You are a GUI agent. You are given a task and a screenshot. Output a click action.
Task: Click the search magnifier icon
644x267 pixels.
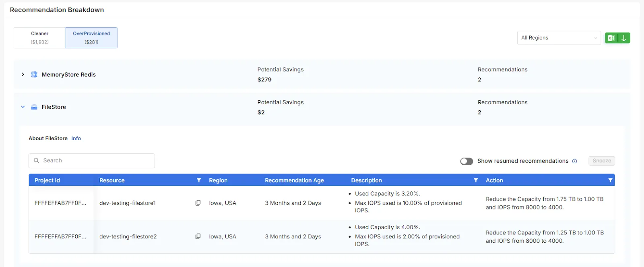[37, 161]
